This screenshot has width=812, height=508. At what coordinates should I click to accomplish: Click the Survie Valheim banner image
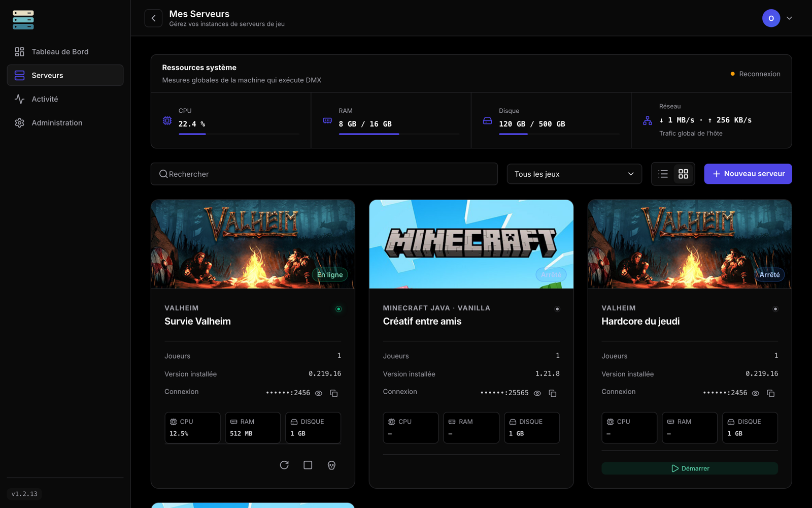click(x=253, y=244)
